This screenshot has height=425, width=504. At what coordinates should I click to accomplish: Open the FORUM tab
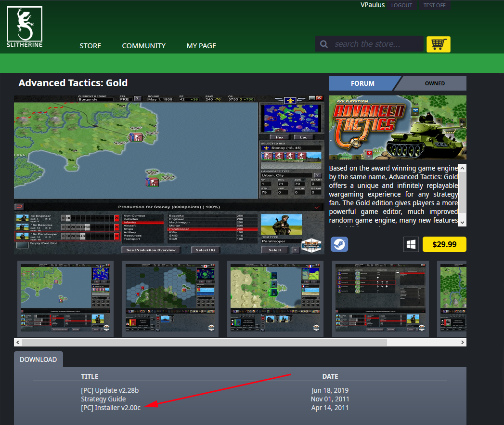pyautogui.click(x=362, y=83)
